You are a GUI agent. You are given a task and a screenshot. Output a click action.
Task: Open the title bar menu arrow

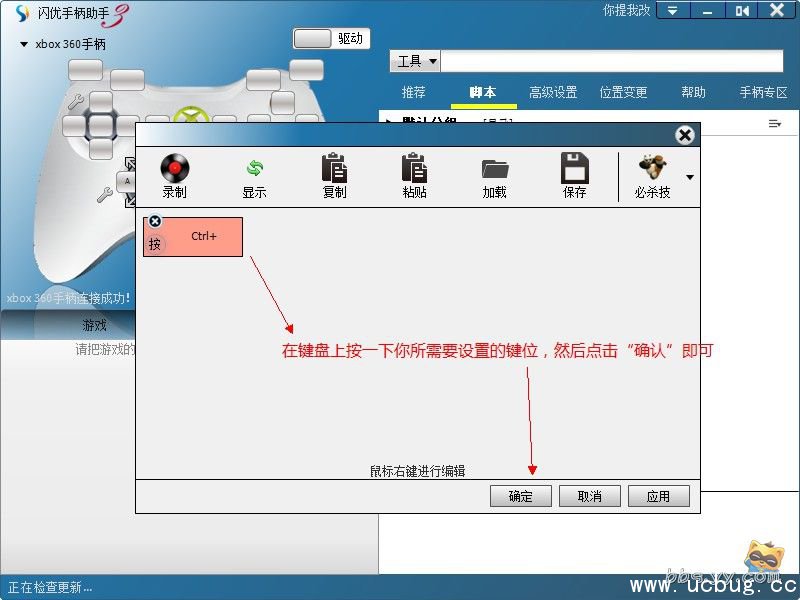672,10
